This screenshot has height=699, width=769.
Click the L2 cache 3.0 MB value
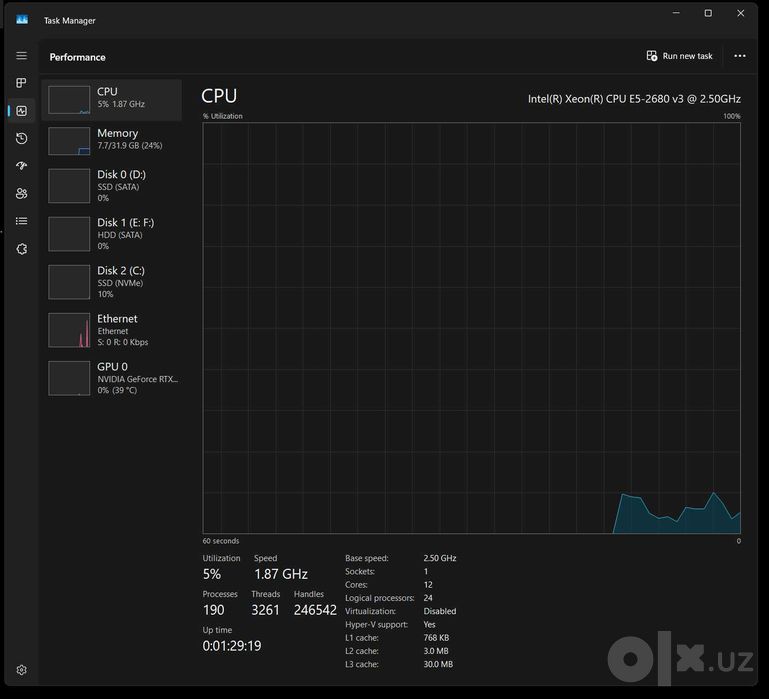point(436,651)
